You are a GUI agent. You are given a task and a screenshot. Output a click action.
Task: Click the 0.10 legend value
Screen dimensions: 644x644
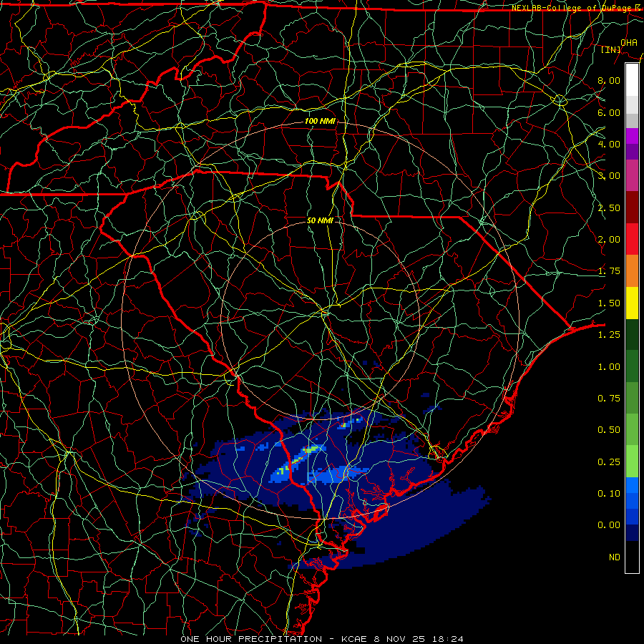pyautogui.click(x=609, y=494)
